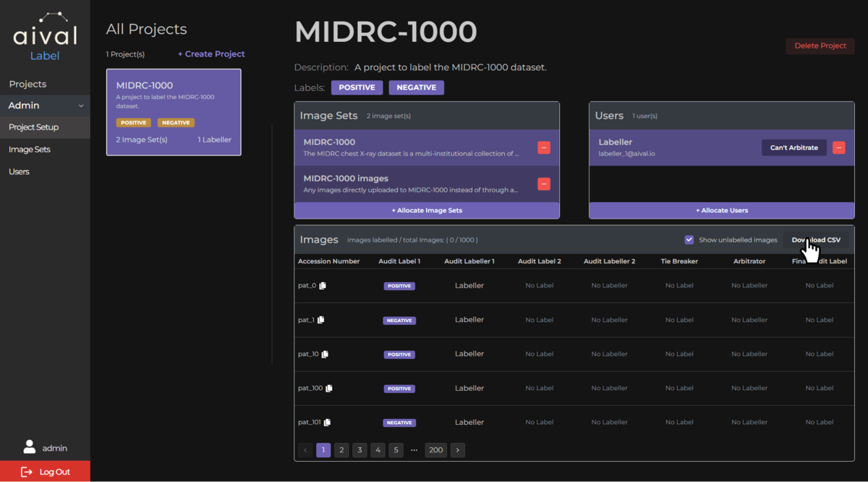Go to previous images page
The width and height of the screenshot is (868, 482).
pos(305,450)
